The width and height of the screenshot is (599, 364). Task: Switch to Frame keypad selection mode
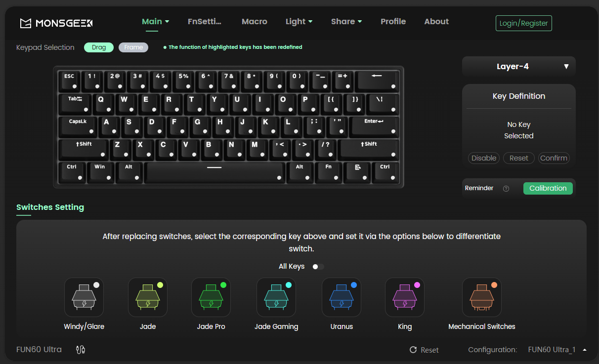point(133,47)
